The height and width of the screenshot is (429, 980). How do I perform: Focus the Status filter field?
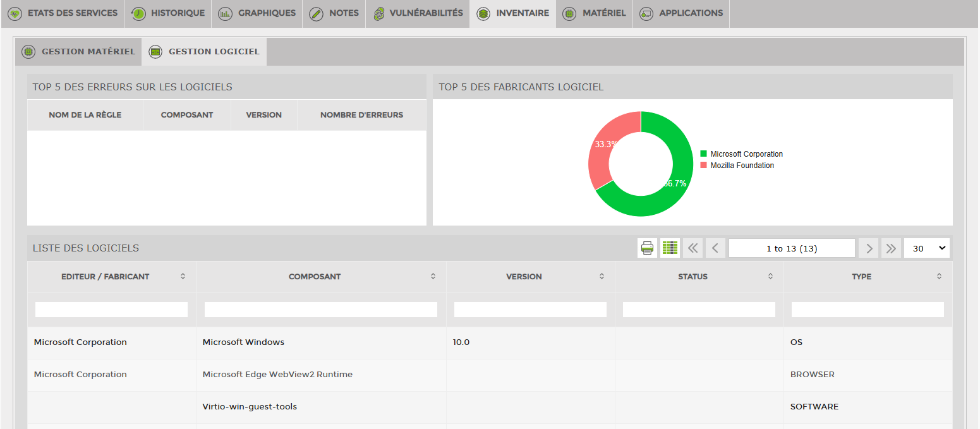click(699, 310)
